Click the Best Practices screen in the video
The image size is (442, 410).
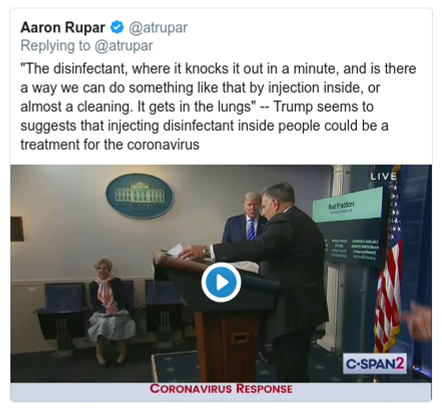(349, 227)
